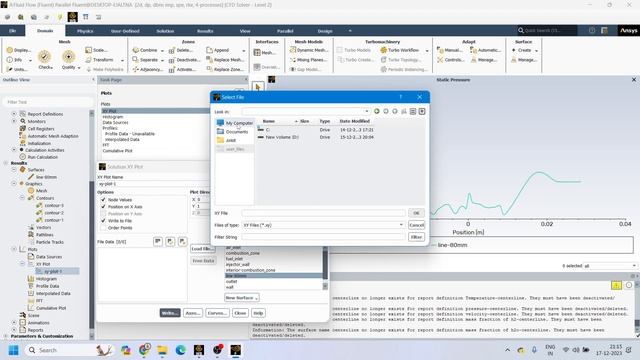Collapse the Contours tree node
640x360 pixels.
[x=22, y=198]
